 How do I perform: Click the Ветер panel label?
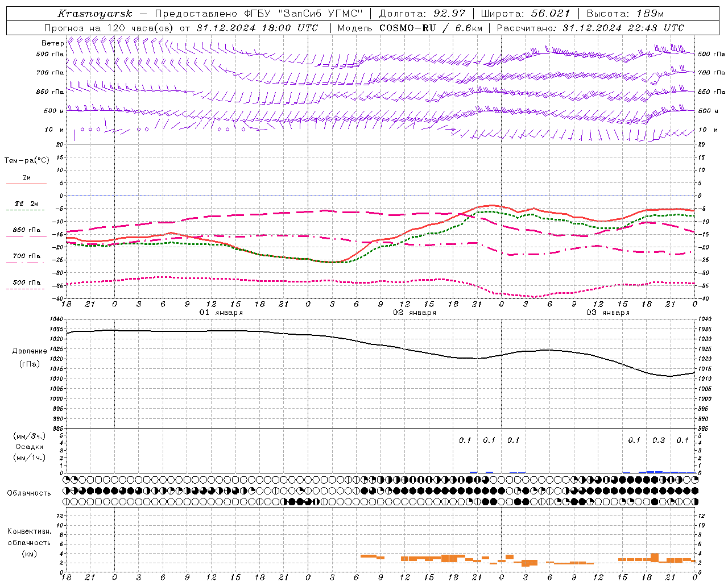(x=52, y=43)
